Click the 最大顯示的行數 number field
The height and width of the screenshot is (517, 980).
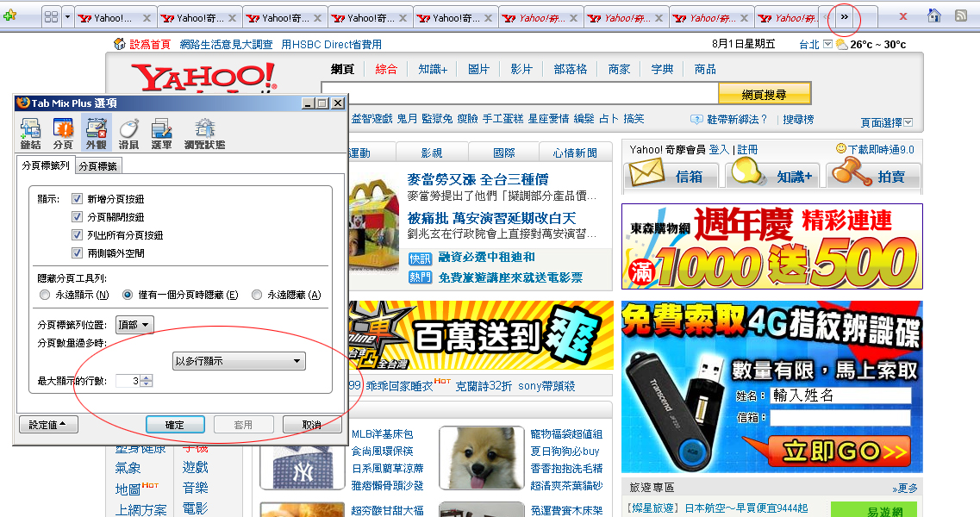pos(128,381)
